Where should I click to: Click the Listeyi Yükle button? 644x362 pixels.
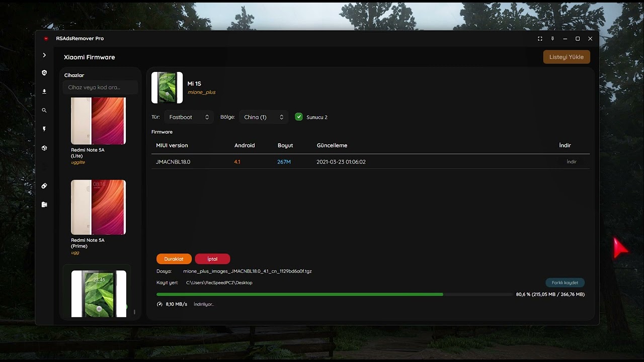[567, 57]
